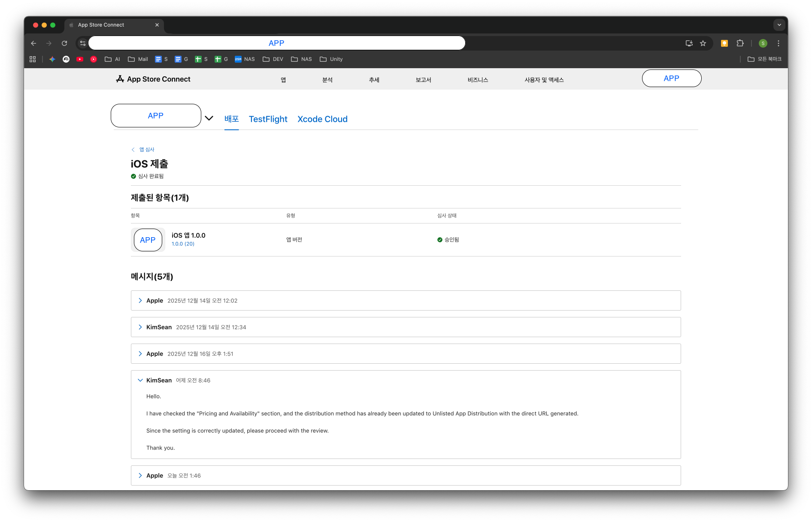Go back to the previous page
The width and height of the screenshot is (812, 522).
click(33, 43)
